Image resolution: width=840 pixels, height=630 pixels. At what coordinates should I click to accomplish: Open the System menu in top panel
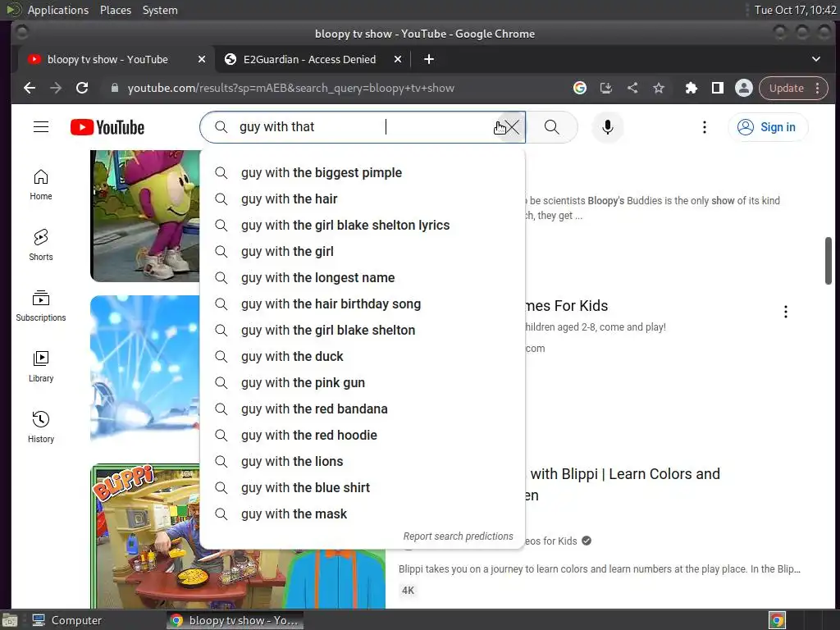[160, 10]
